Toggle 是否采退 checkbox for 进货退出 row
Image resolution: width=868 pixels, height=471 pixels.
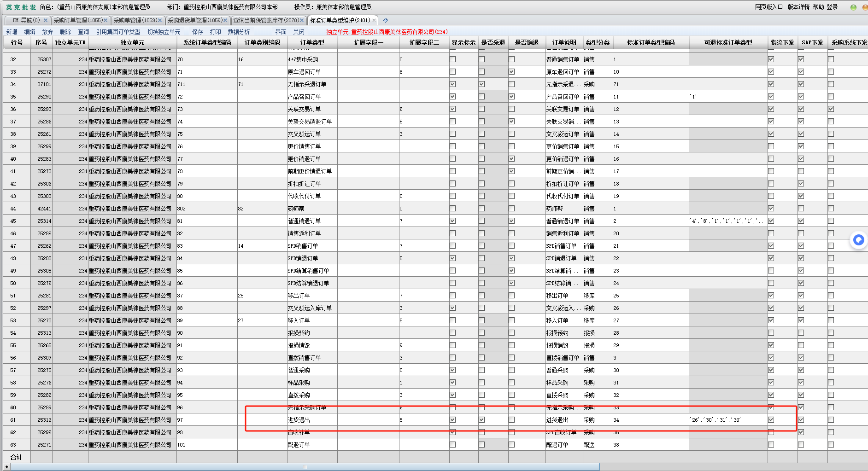point(481,420)
